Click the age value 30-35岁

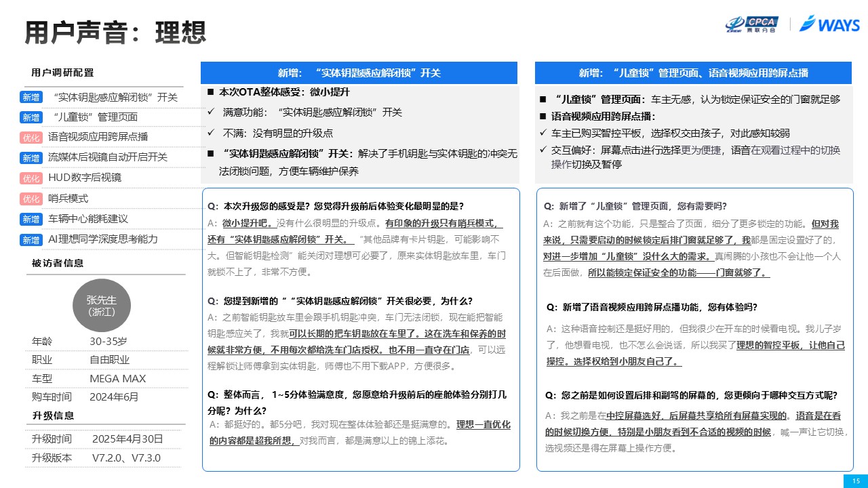[x=108, y=341]
